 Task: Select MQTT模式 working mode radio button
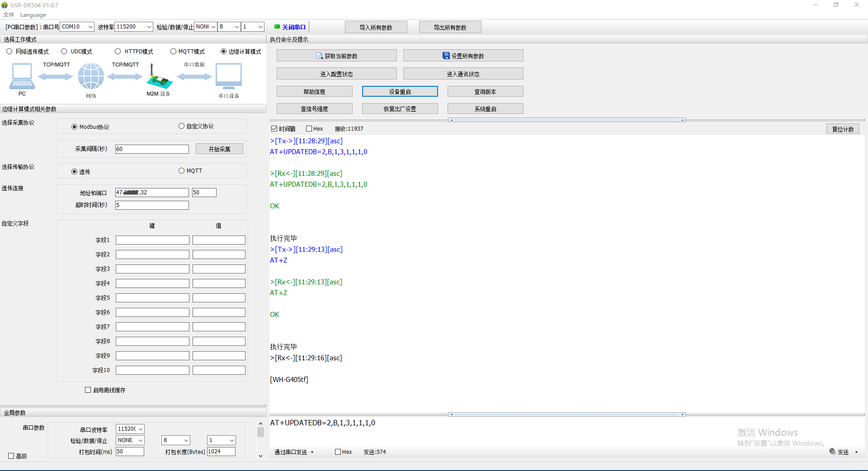point(174,52)
